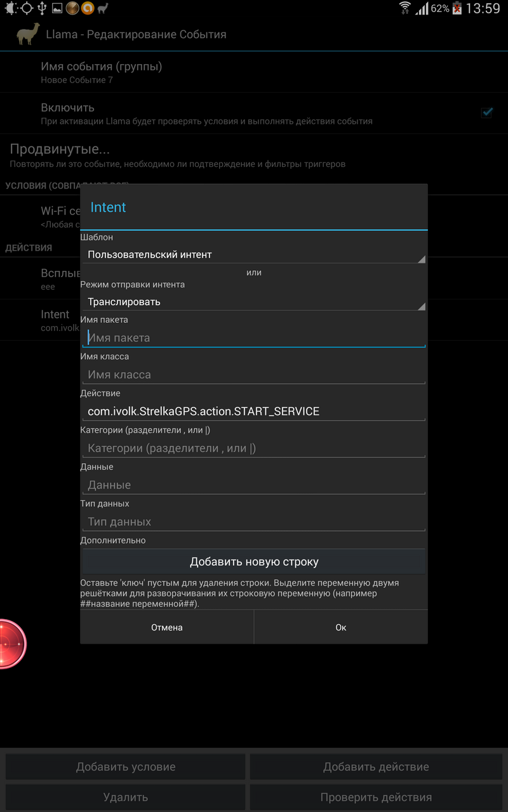Viewport: 508px width, 812px height.
Task: Tap Добавить новую строку button
Action: coord(254,562)
